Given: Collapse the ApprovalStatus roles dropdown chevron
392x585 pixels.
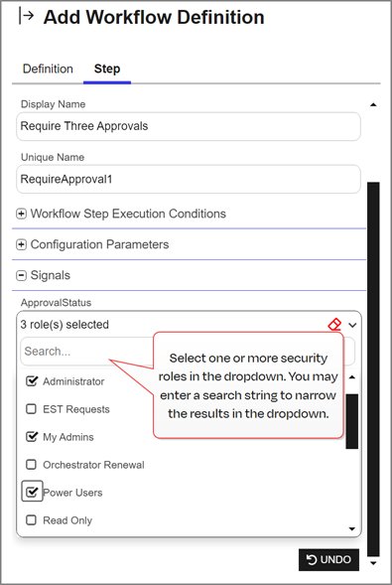Looking at the screenshot, I should tap(352, 325).
